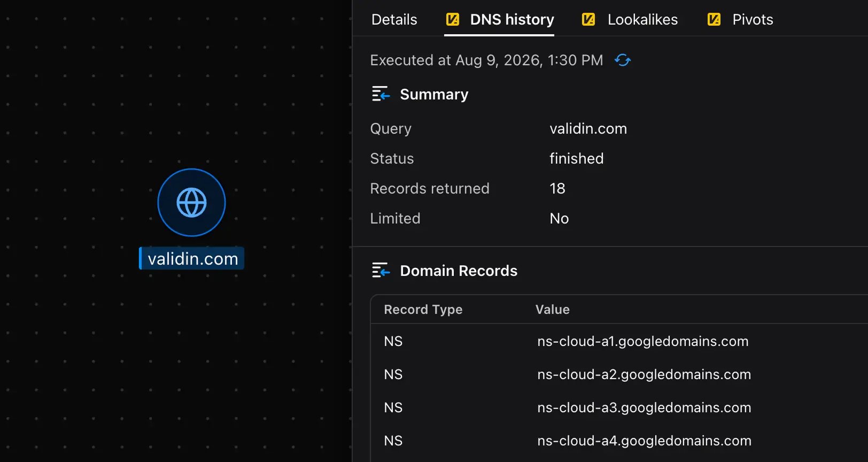Image resolution: width=868 pixels, height=462 pixels.
Task: Collapse the Domain Records section icon
Action: coord(381,271)
